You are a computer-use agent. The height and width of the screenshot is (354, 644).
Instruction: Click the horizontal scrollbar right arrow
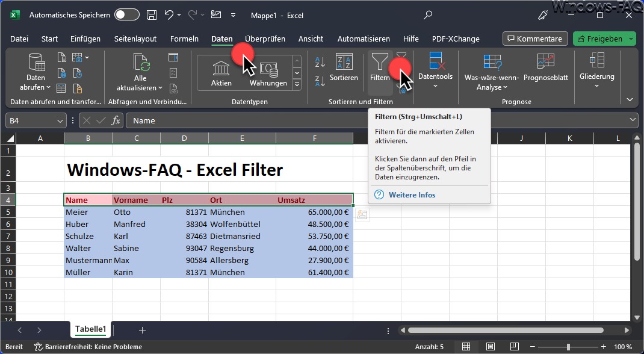[x=627, y=330]
